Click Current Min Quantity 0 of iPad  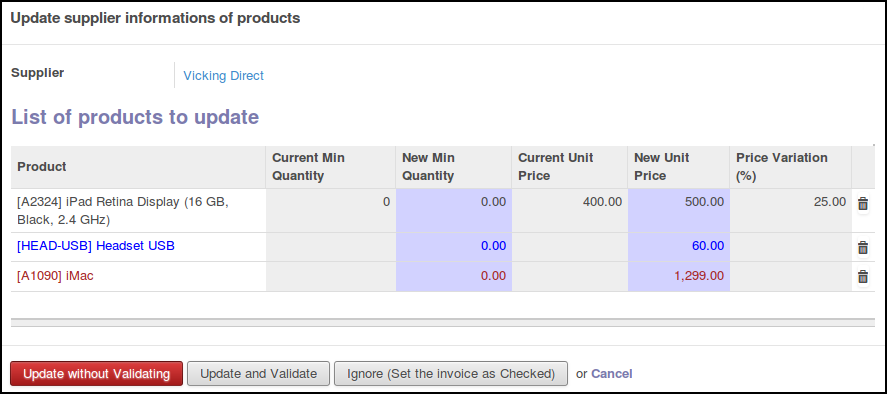click(x=331, y=211)
